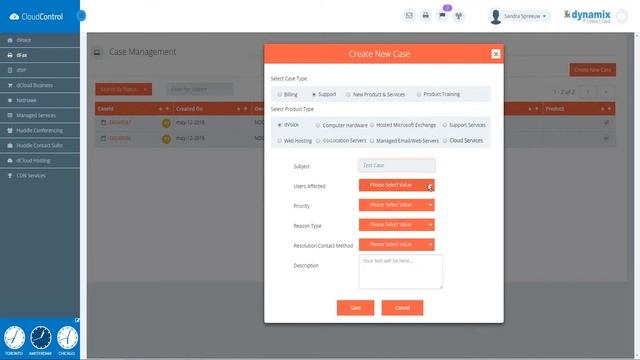The image size is (640, 360).
Task: Click the CloudControl cloud logo icon
Action: (14, 17)
